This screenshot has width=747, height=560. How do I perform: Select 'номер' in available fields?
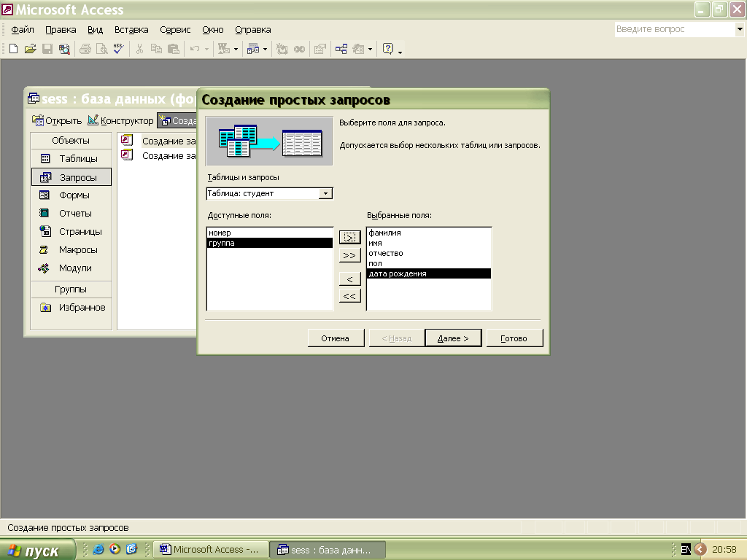point(270,233)
